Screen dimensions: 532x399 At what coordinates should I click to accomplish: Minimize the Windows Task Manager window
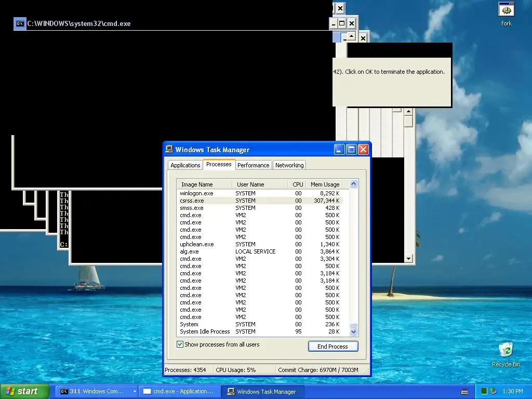click(x=339, y=149)
